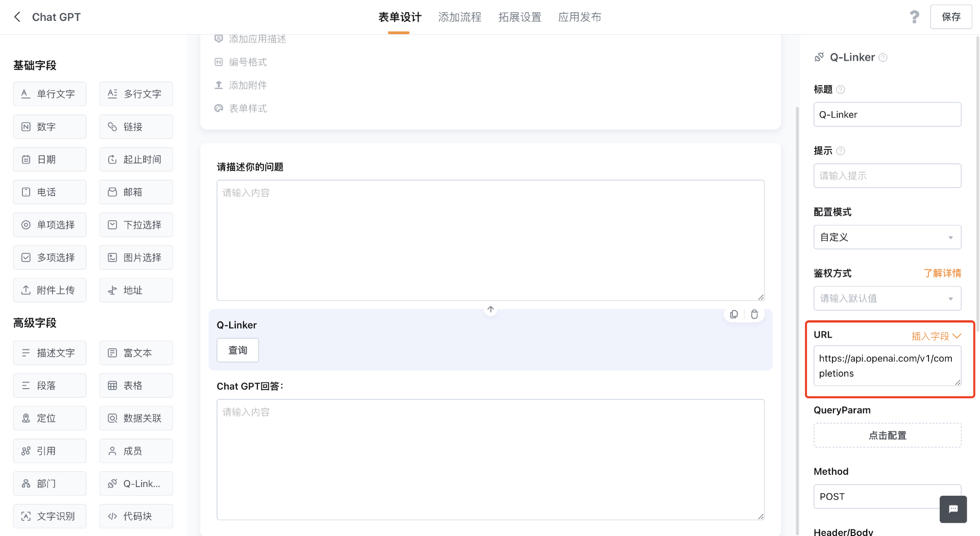Add a 数据关联 field
This screenshot has height=536, width=980.
coord(136,418)
